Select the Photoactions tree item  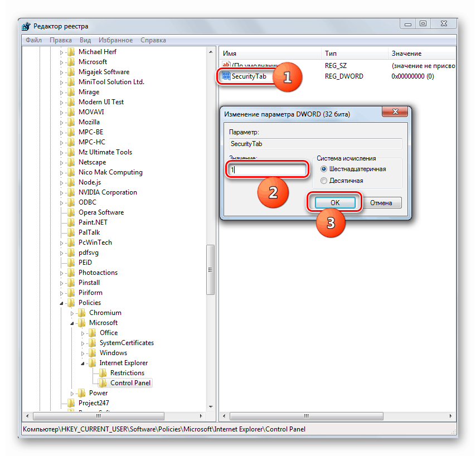(x=98, y=273)
